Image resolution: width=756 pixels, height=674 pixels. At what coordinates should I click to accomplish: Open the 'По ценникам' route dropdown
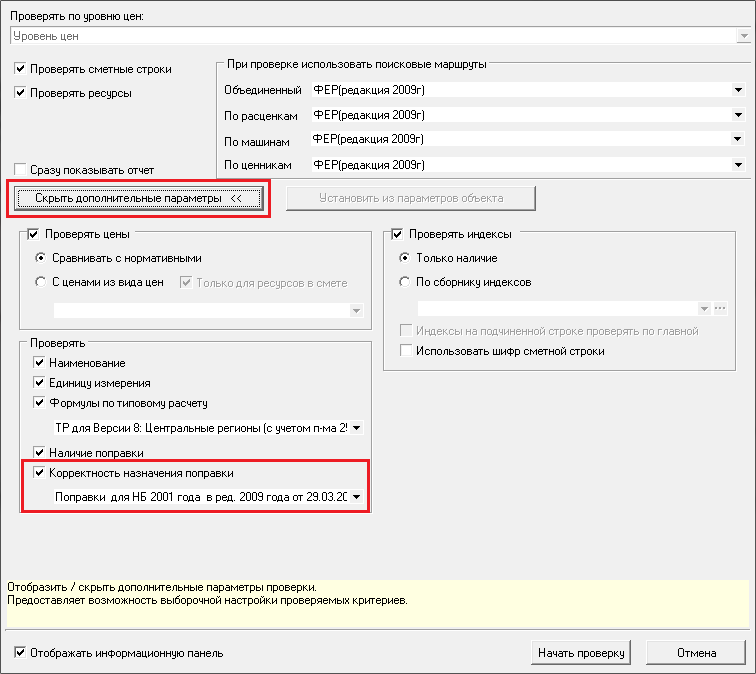(x=738, y=165)
